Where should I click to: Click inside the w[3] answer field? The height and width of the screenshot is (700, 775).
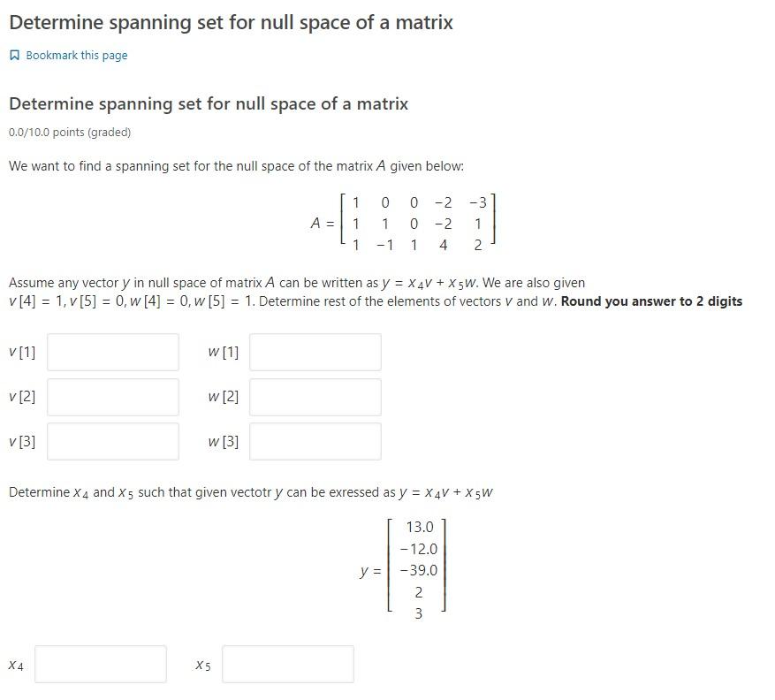[x=314, y=441]
